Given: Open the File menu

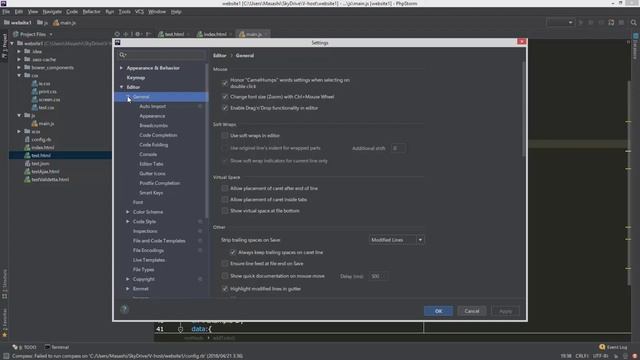Looking at the screenshot, I should pos(6,11).
